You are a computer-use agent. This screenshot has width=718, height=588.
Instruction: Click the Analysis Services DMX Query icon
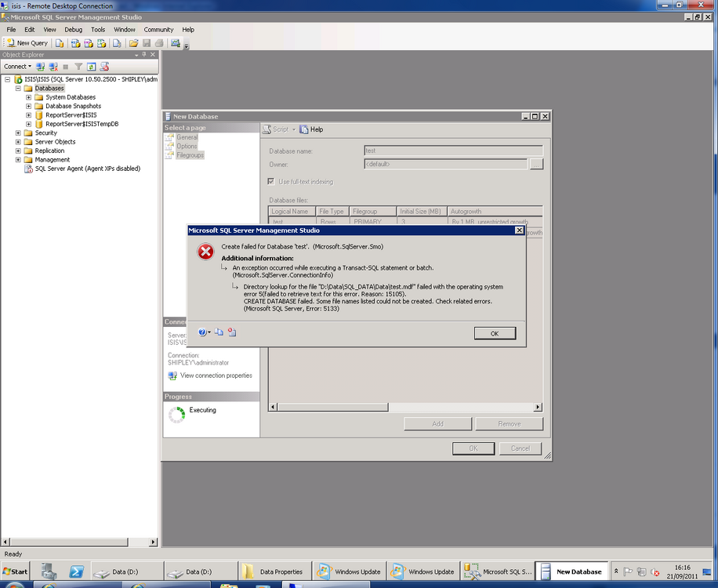point(89,43)
